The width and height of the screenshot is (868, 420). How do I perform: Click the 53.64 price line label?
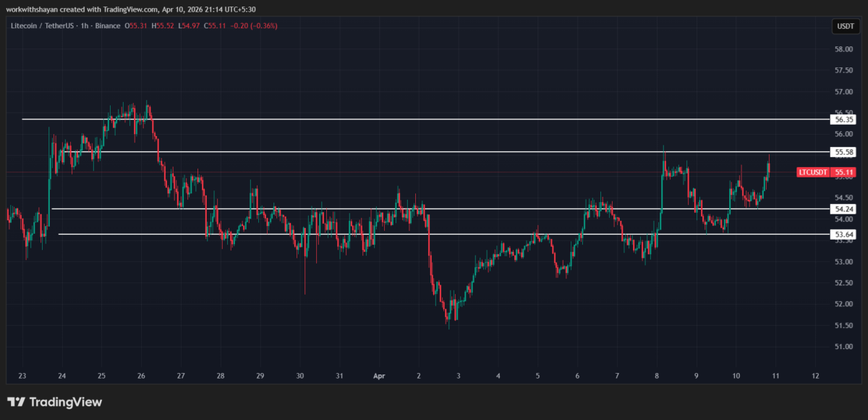click(x=843, y=234)
